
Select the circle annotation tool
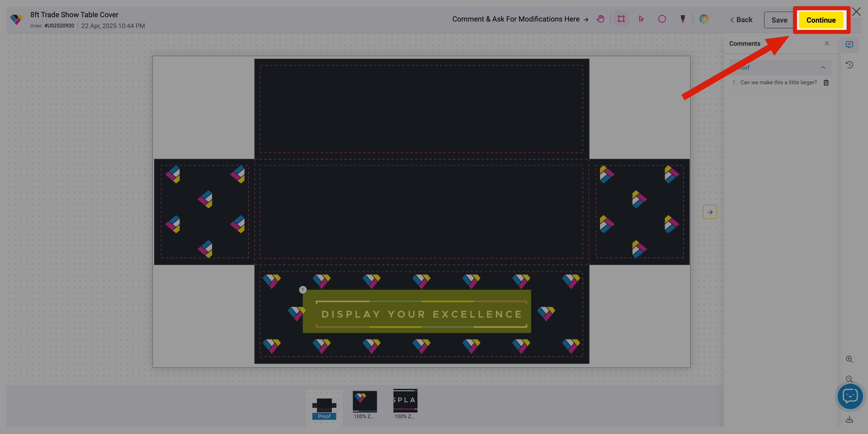[x=662, y=19]
